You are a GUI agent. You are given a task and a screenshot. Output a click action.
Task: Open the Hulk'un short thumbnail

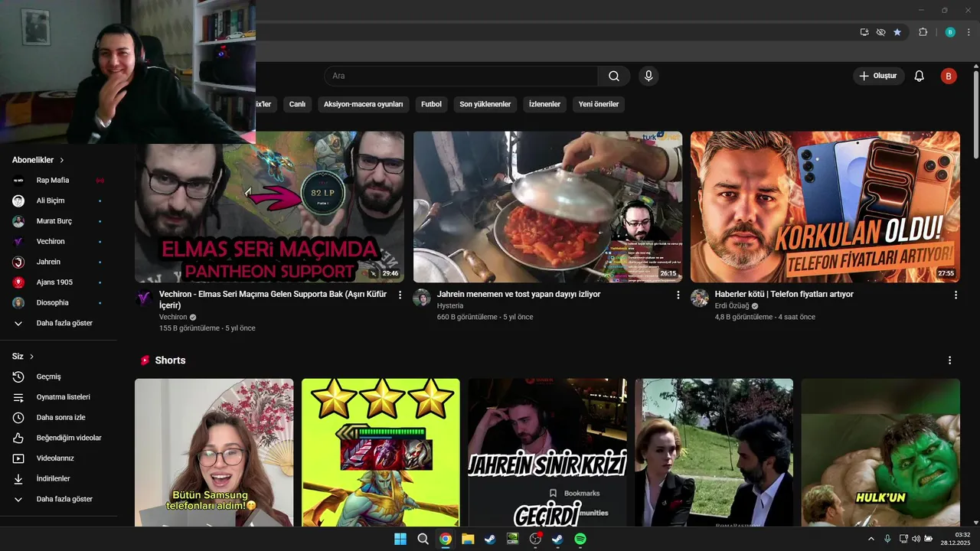880,452
